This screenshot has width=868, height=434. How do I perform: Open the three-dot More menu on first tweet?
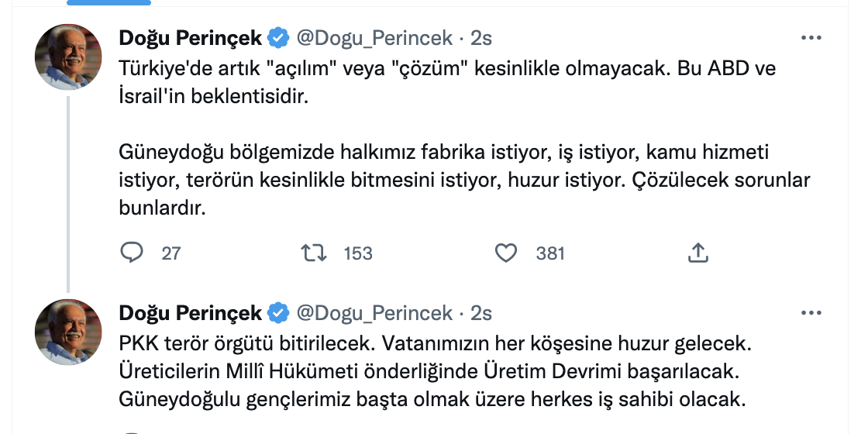(811, 37)
